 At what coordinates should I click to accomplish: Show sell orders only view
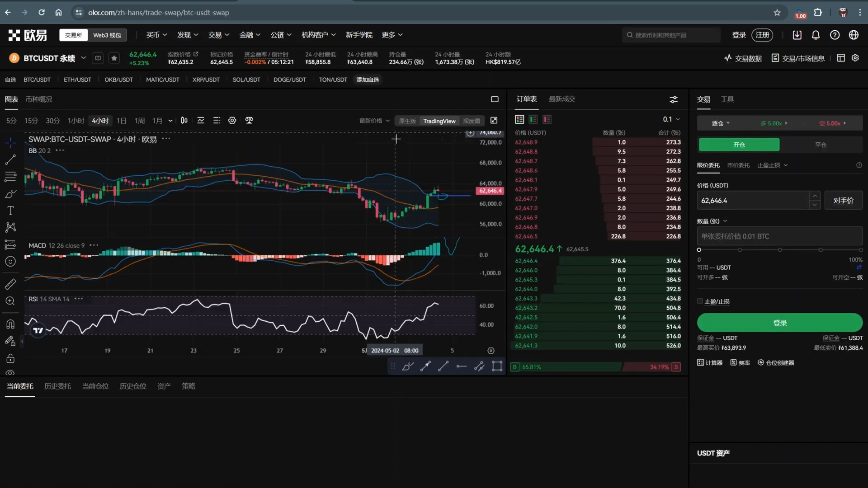point(547,119)
